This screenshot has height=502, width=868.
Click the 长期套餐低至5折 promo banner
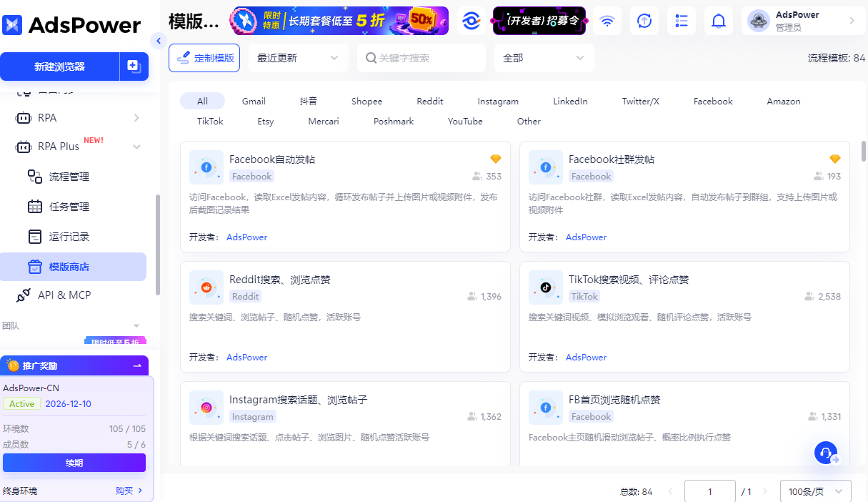339,21
